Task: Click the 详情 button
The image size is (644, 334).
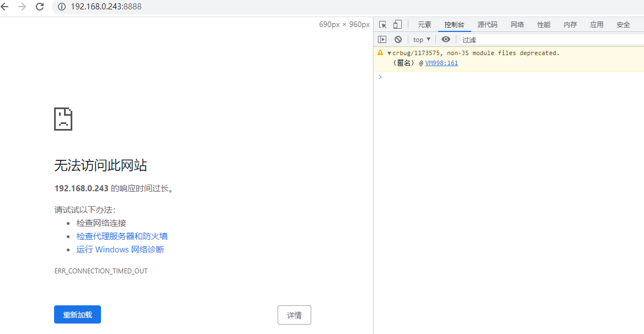Action: pyautogui.click(x=294, y=315)
